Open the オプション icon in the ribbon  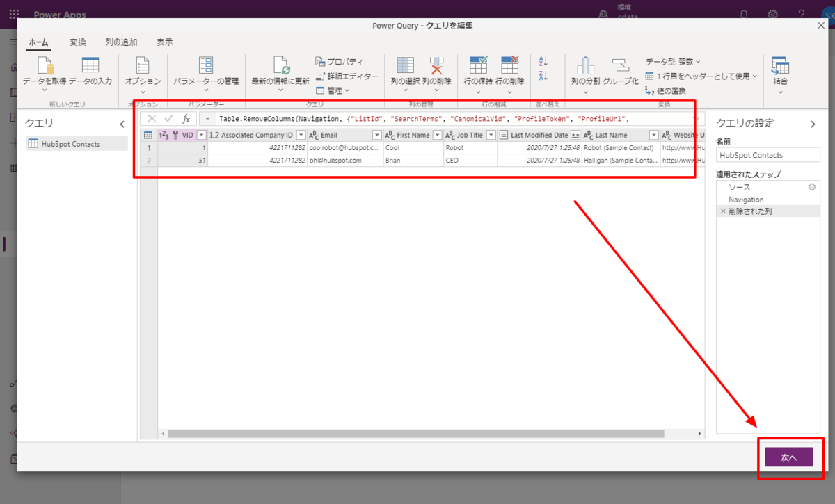coord(143,66)
